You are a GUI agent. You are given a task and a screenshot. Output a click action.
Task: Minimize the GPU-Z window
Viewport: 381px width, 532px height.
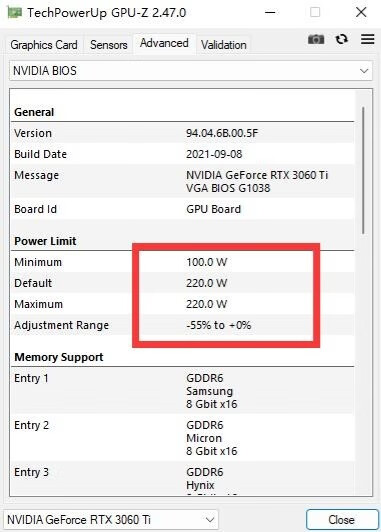tap(270, 13)
